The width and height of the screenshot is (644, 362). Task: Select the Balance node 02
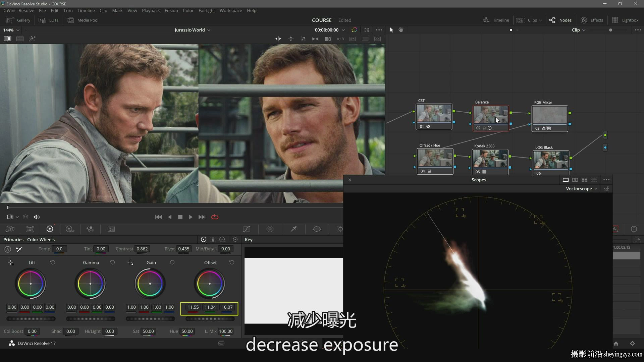point(491,118)
